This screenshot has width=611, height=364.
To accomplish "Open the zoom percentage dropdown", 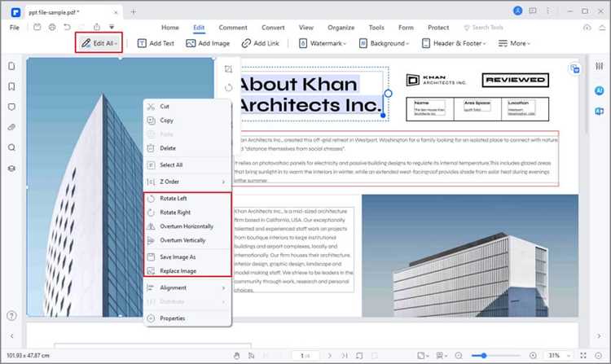I will tap(559, 355).
